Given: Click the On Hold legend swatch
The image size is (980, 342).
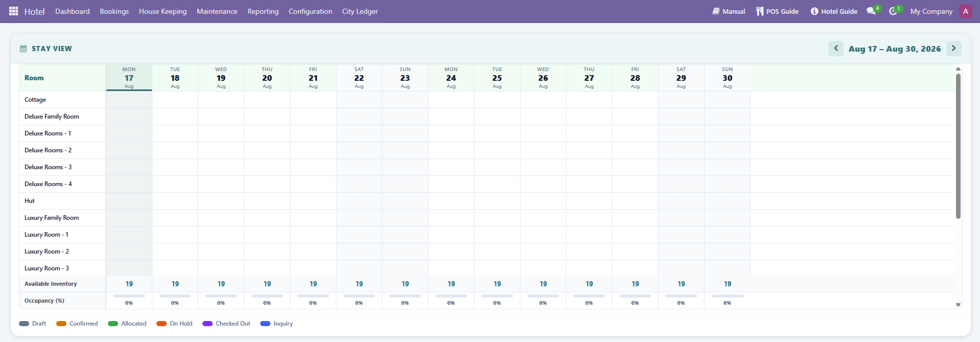Looking at the screenshot, I should pyautogui.click(x=162, y=324).
